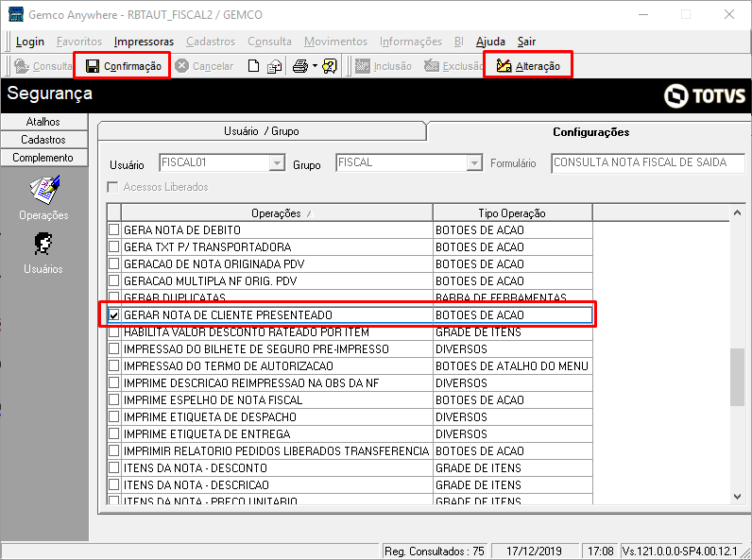Check IMPRIME ESPELHO DE NOTA FISCAL
The width and height of the screenshot is (752, 560).
point(113,399)
